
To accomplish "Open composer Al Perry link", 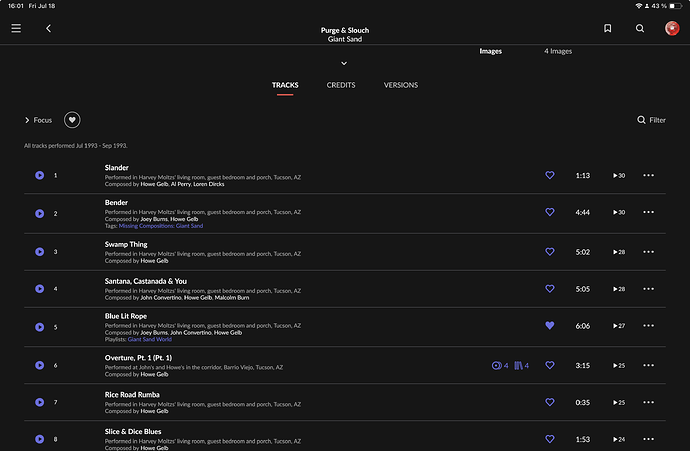I will [x=180, y=184].
